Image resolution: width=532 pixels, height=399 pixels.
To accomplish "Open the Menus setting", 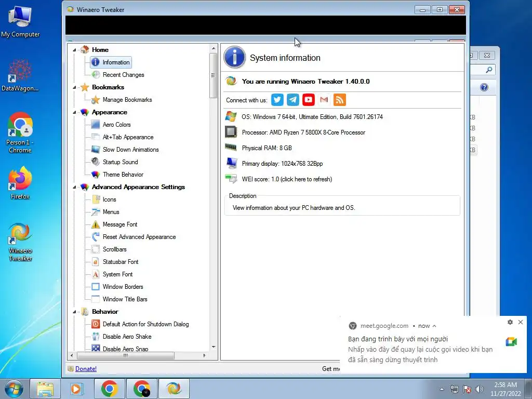I will (x=111, y=212).
